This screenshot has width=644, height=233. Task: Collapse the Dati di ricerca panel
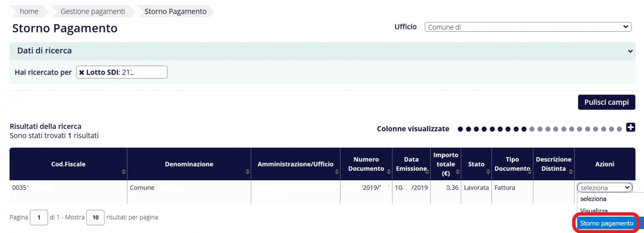coord(630,51)
